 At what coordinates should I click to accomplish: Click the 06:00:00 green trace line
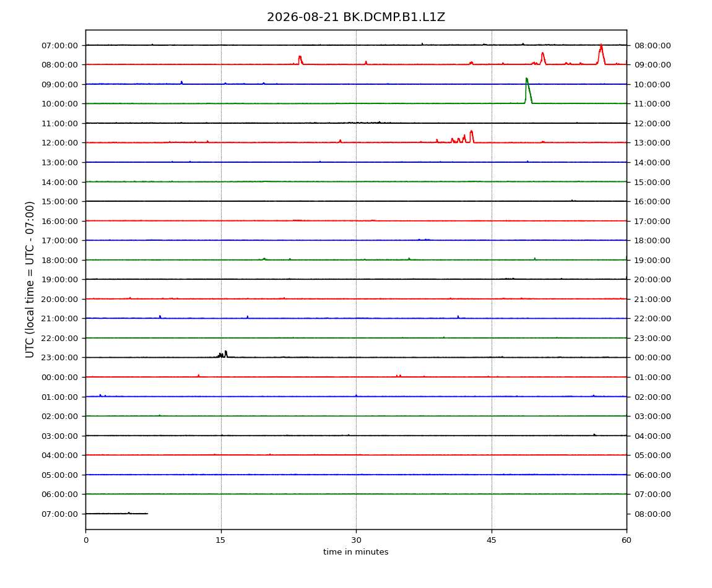pos(356,494)
